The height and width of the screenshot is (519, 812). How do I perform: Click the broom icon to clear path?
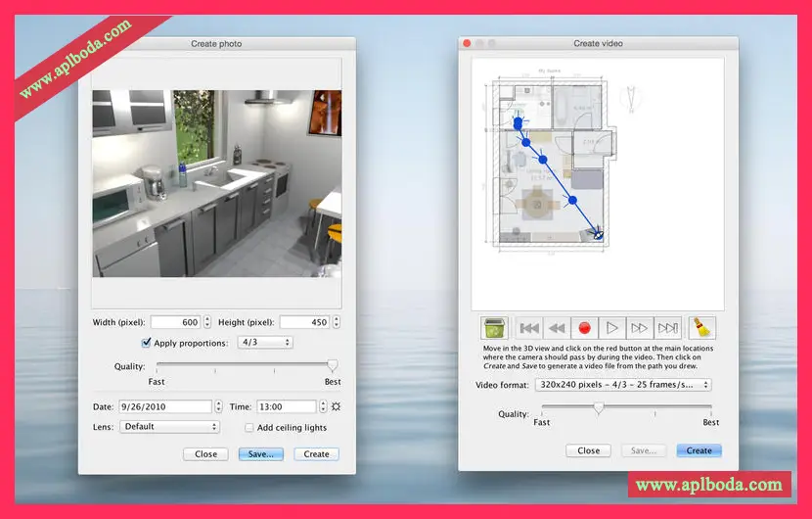(702, 328)
